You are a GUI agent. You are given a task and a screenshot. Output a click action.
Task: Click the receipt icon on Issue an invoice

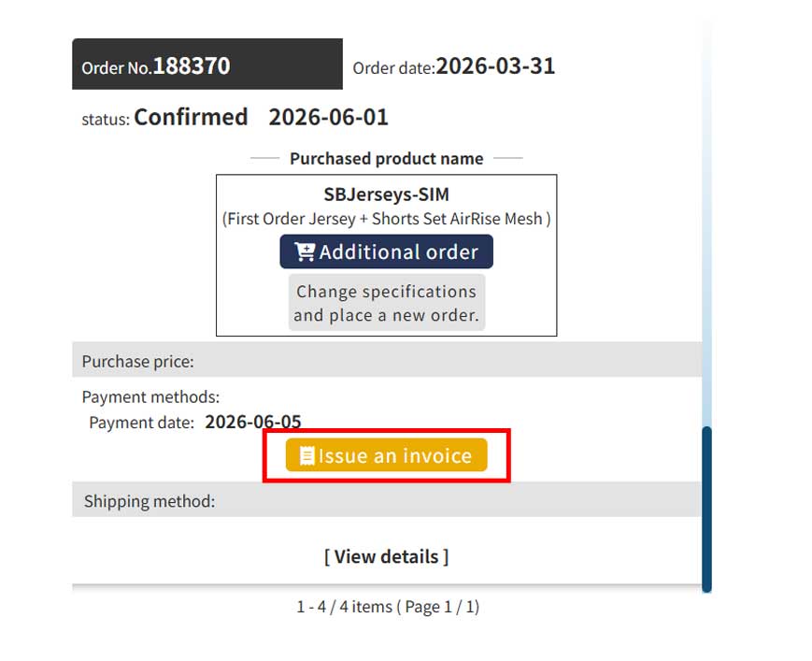[x=306, y=456]
